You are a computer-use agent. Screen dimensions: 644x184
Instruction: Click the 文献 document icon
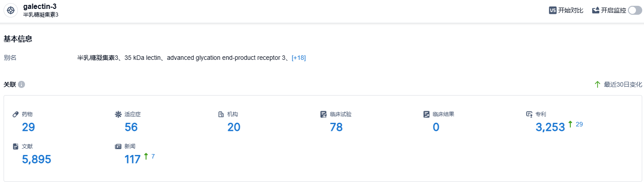pos(16,146)
